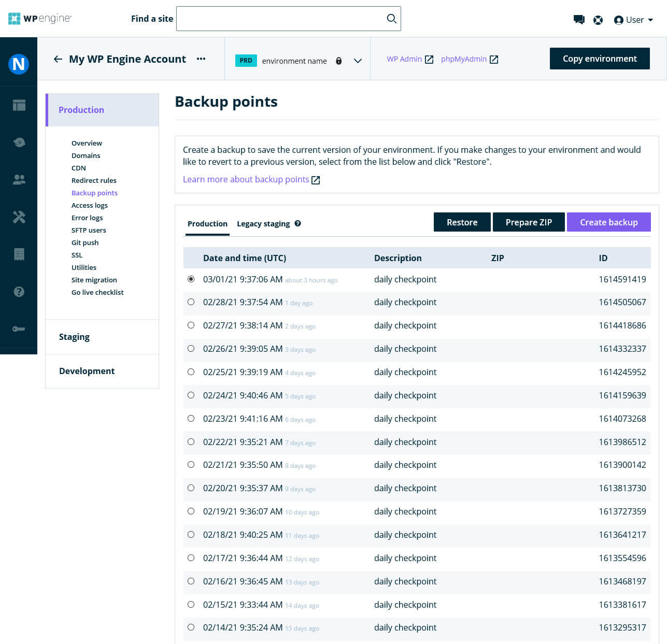Open Git push in the sidebar
Viewport: 667px width, 644px height.
coord(85,242)
